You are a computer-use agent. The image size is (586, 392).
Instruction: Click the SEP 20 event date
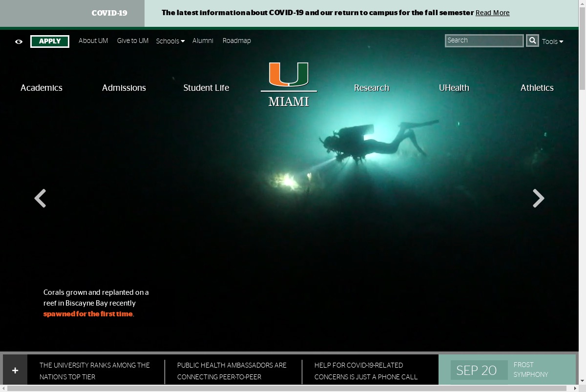[479, 370]
